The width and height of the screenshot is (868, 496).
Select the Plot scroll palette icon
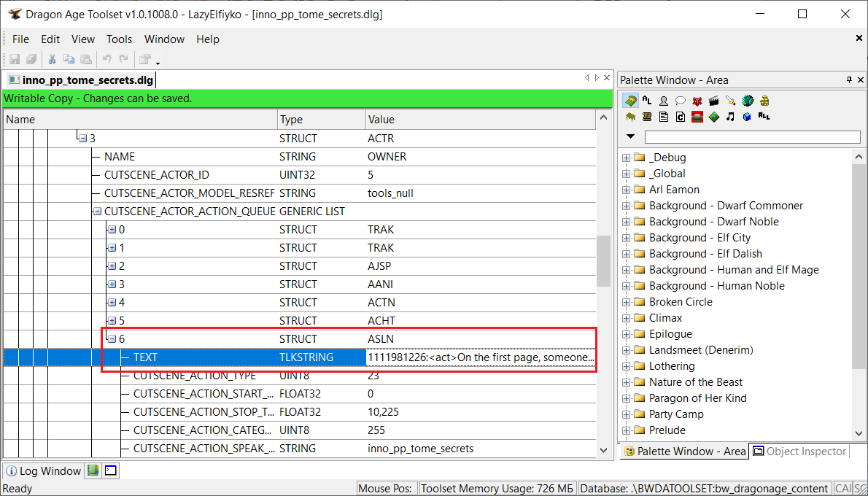coord(647,117)
